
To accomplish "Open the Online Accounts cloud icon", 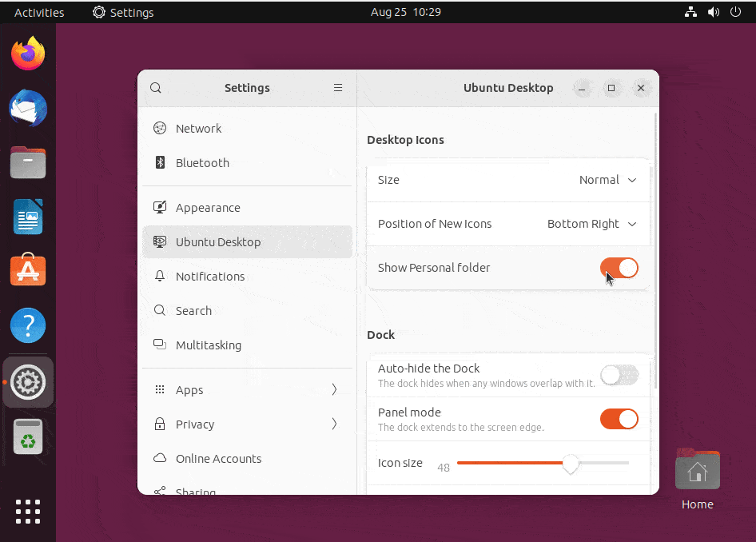I will 161,458.
